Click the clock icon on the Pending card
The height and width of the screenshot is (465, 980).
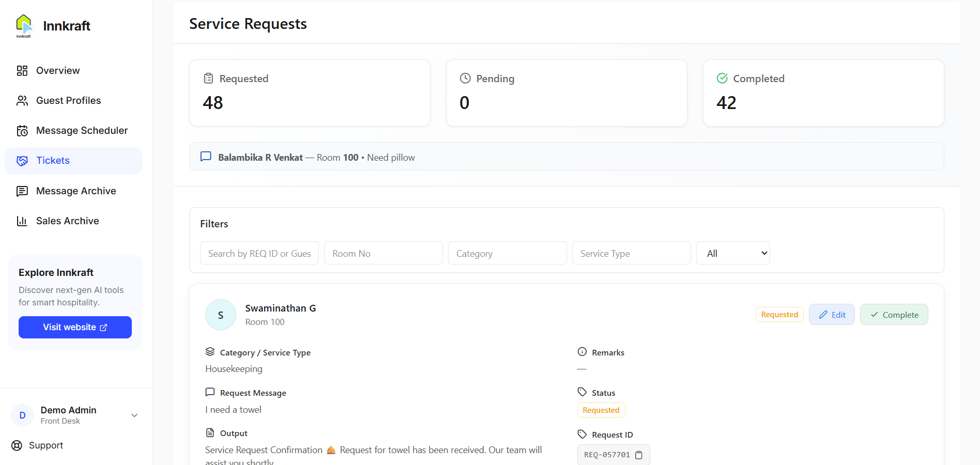[465, 78]
